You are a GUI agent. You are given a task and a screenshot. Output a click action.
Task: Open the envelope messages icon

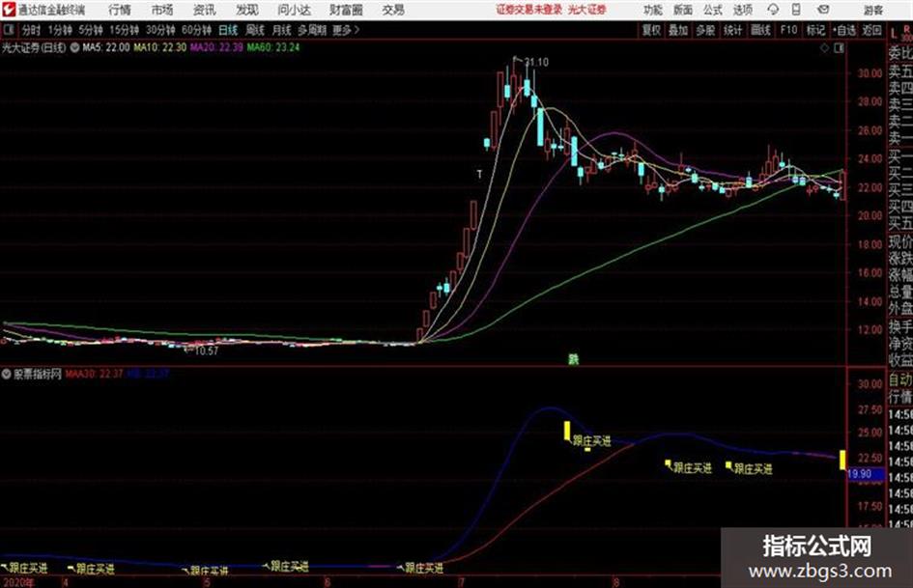[823, 10]
